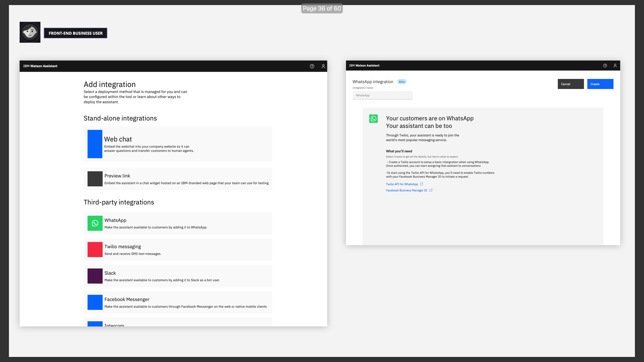
Task: Click the Create button
Action: [x=600, y=84]
